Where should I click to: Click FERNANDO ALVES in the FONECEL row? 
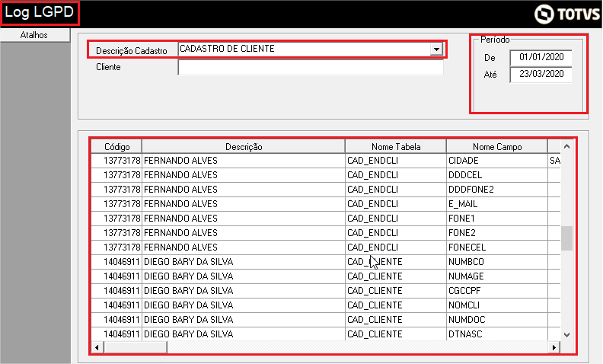pos(180,247)
